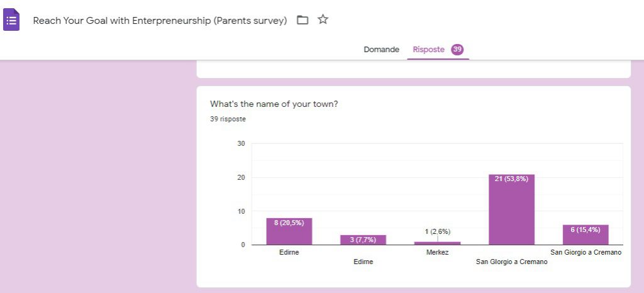Screen dimensions: 644x293
Task: Select the tallest bar showing 21 (53,8%)
Action: pos(511,209)
